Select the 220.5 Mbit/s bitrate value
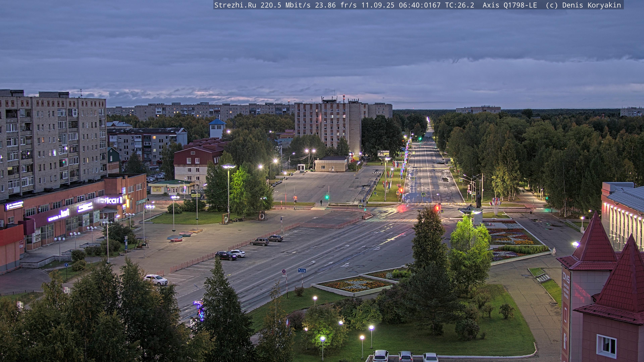This screenshot has height=362, width=644. tap(285, 5)
